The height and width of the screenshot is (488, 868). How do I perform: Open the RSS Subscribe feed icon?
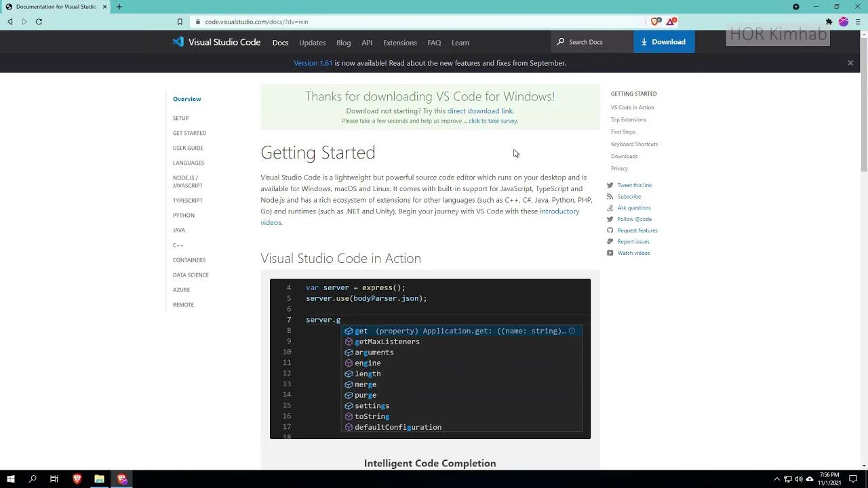pyautogui.click(x=610, y=196)
